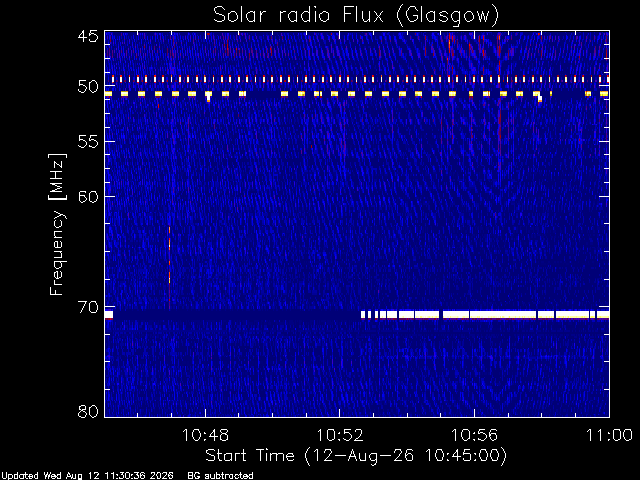
Task: Select the 45 MHz frequency label
Action: (88, 37)
